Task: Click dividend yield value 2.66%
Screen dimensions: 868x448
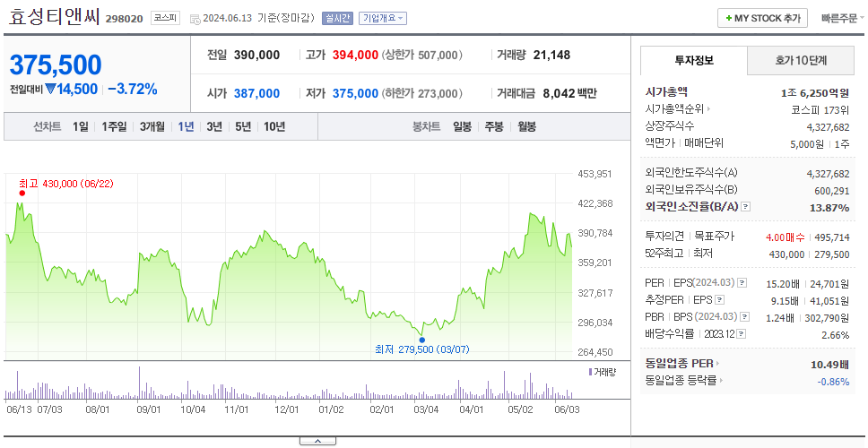Action: (x=836, y=334)
